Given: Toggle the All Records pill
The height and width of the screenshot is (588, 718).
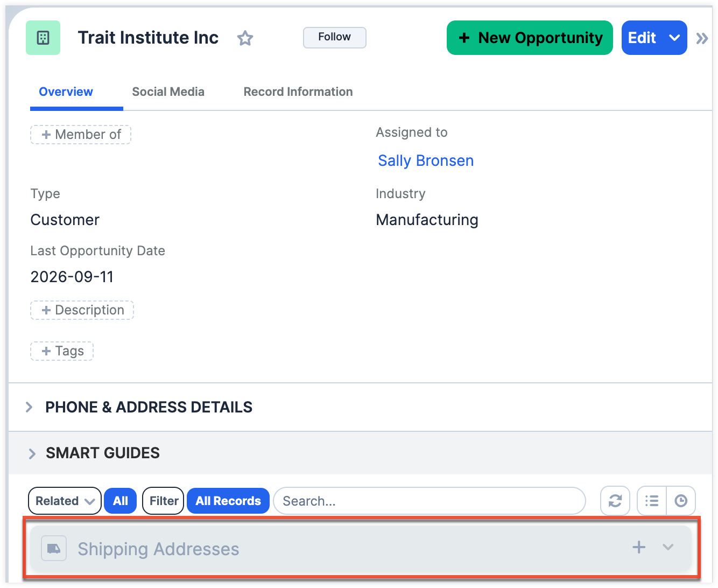Looking at the screenshot, I should tap(228, 501).
